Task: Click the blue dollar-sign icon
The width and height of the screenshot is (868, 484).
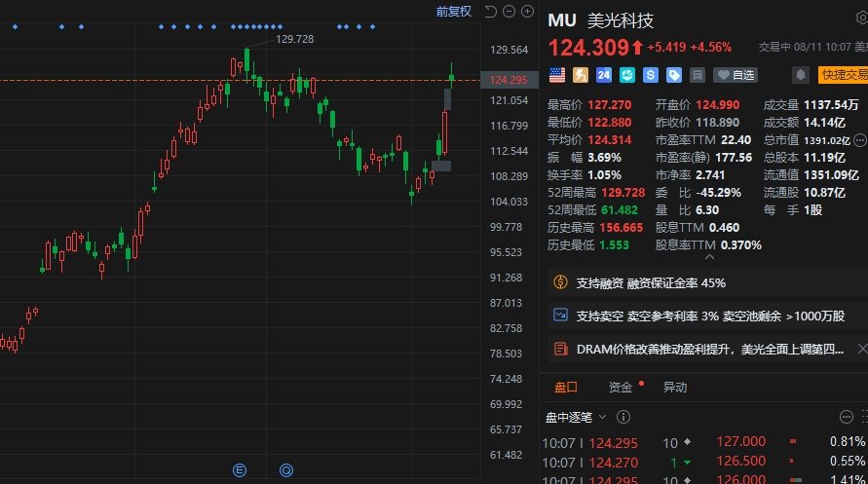Action: (x=651, y=75)
